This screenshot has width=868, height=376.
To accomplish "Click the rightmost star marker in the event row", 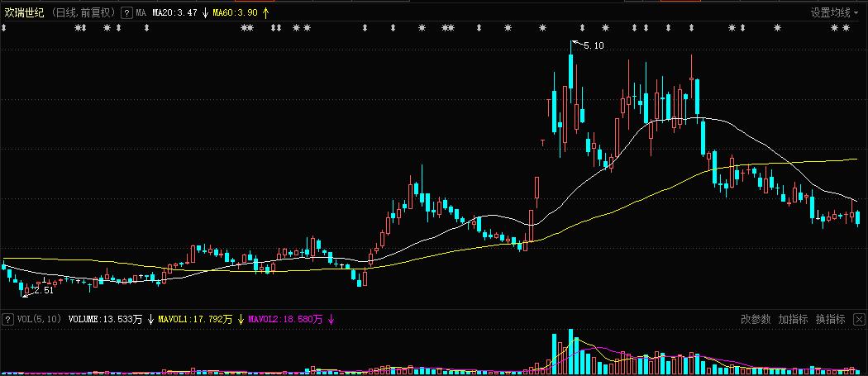I will [x=846, y=28].
